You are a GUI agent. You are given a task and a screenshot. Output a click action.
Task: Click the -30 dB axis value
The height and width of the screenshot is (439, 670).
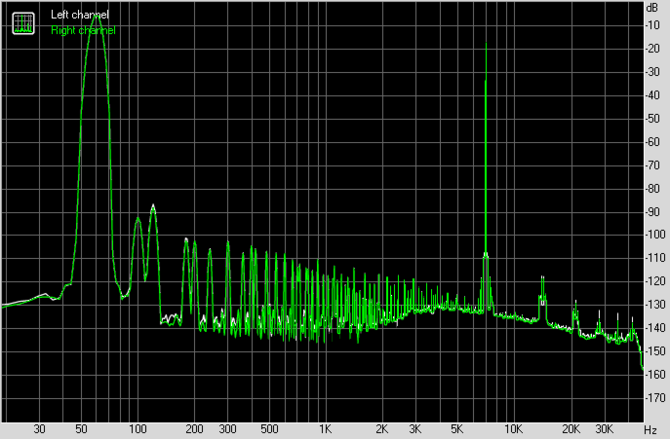[x=654, y=72]
